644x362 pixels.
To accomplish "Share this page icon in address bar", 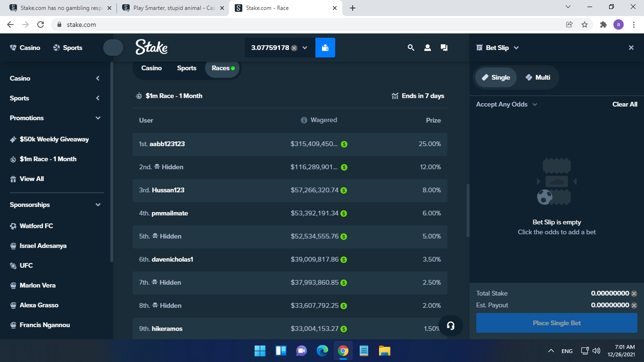I will point(569,25).
